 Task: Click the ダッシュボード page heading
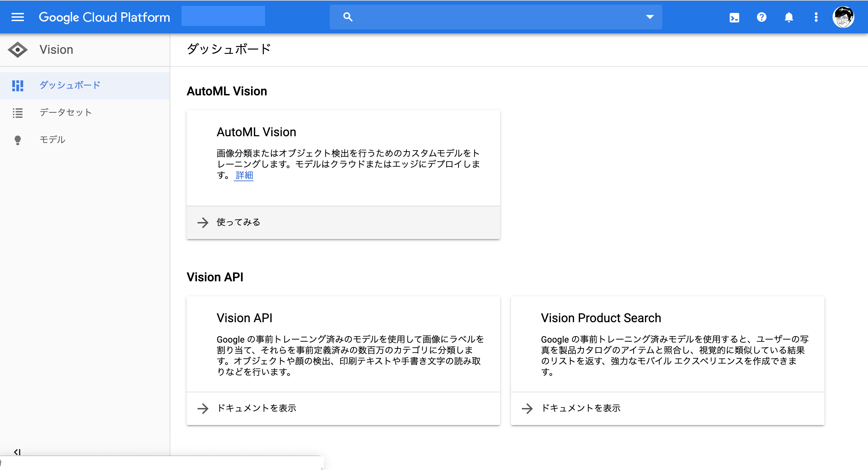(229, 49)
